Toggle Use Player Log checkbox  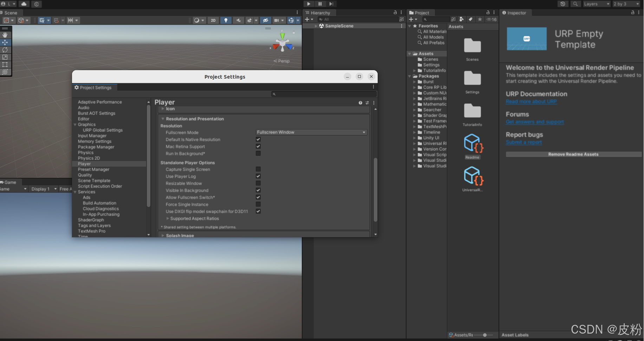click(x=258, y=176)
